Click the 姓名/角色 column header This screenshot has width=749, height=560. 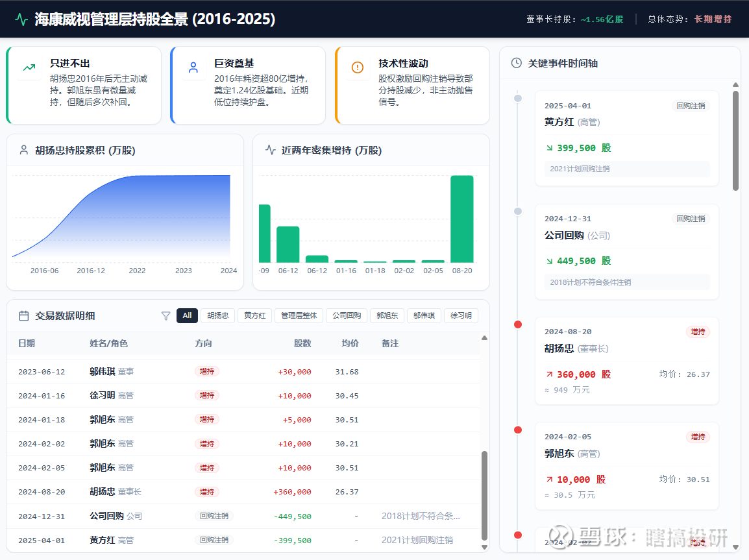coord(108,343)
